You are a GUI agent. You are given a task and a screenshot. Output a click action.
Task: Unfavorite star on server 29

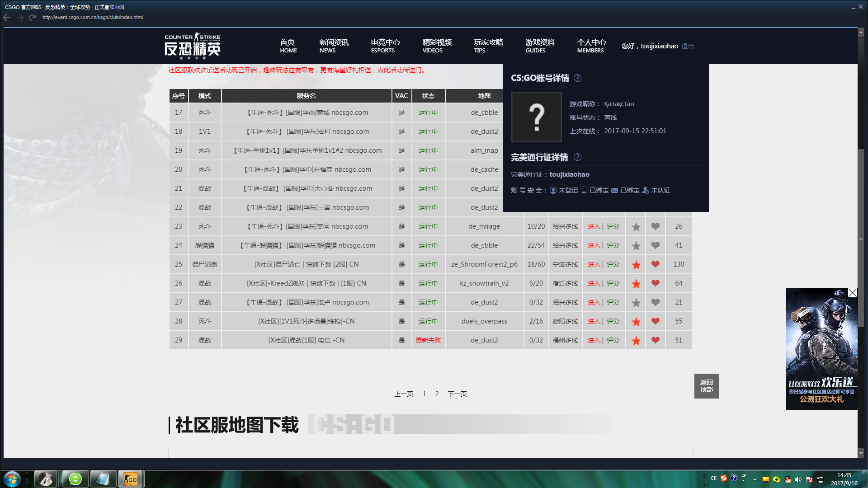click(636, 341)
